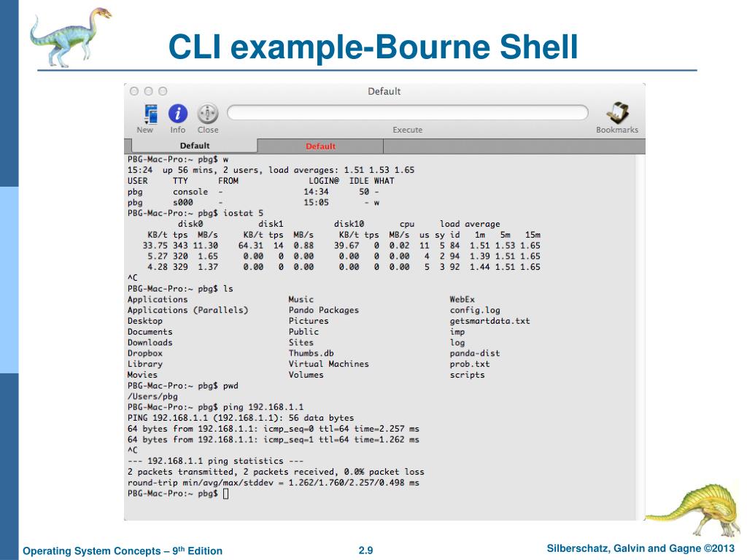Viewport: 747px width, 560px height.
Task: Click the 'Pando Packages' entry
Action: (x=323, y=310)
